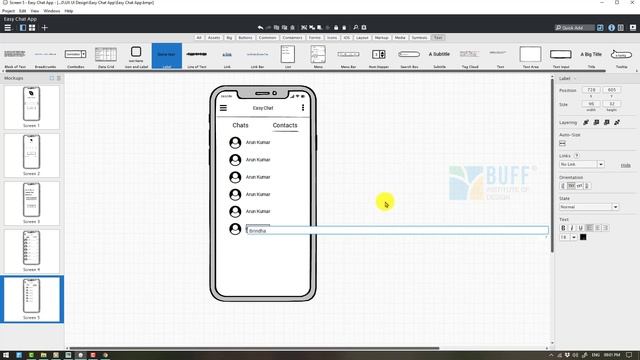Click the zoom magnifier icon in toolbar
This screenshot has width=640, height=360.
click(x=356, y=28)
